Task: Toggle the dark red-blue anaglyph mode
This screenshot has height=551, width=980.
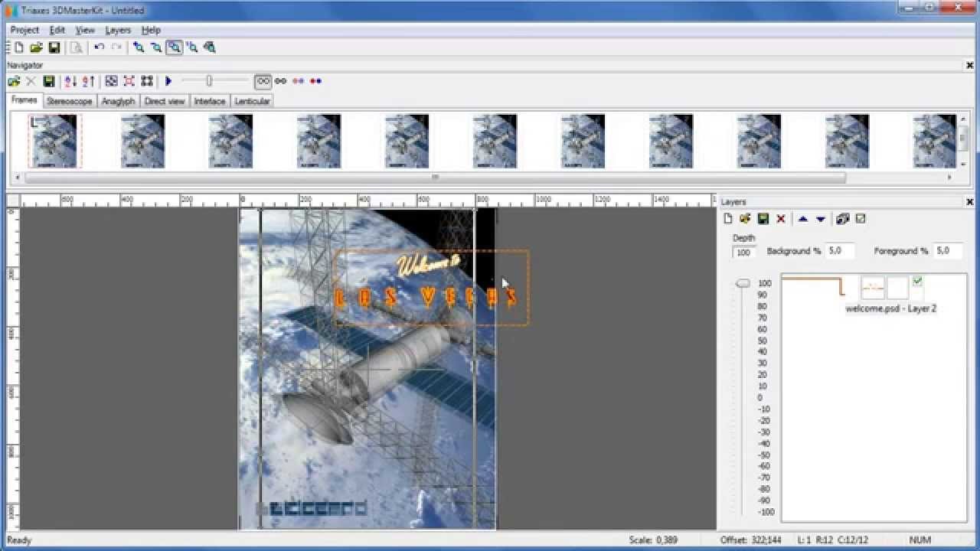Action: click(x=315, y=81)
